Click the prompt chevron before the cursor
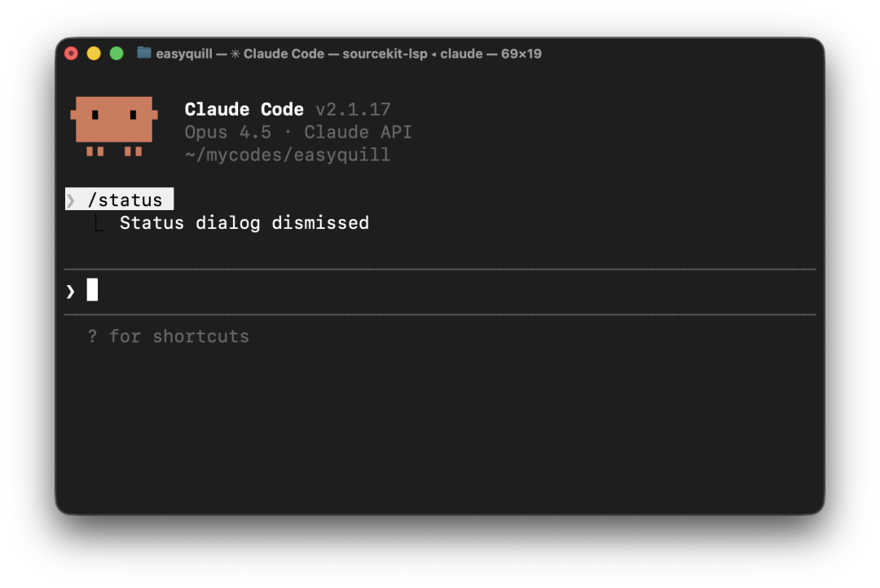Viewport: 880px width, 588px height. tap(70, 292)
